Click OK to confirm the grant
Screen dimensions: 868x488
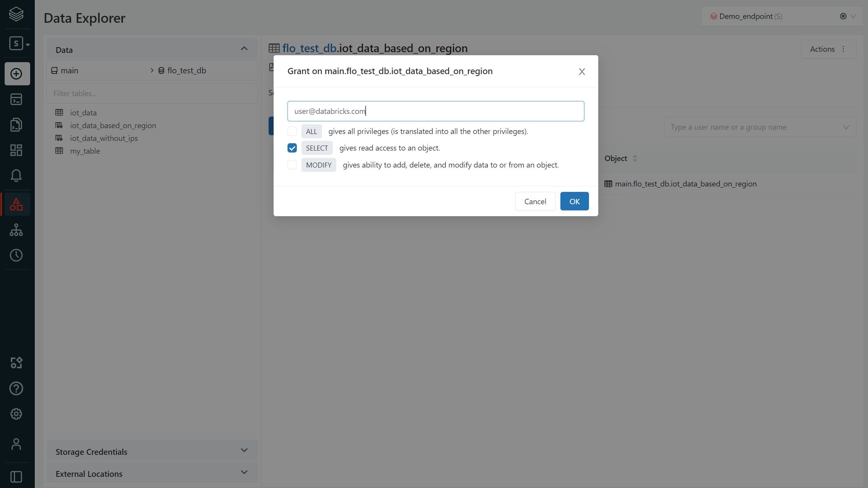pyautogui.click(x=574, y=201)
